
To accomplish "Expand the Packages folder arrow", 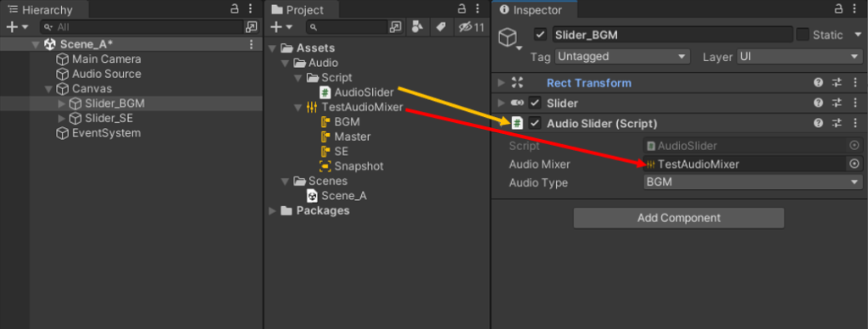I will 272,210.
